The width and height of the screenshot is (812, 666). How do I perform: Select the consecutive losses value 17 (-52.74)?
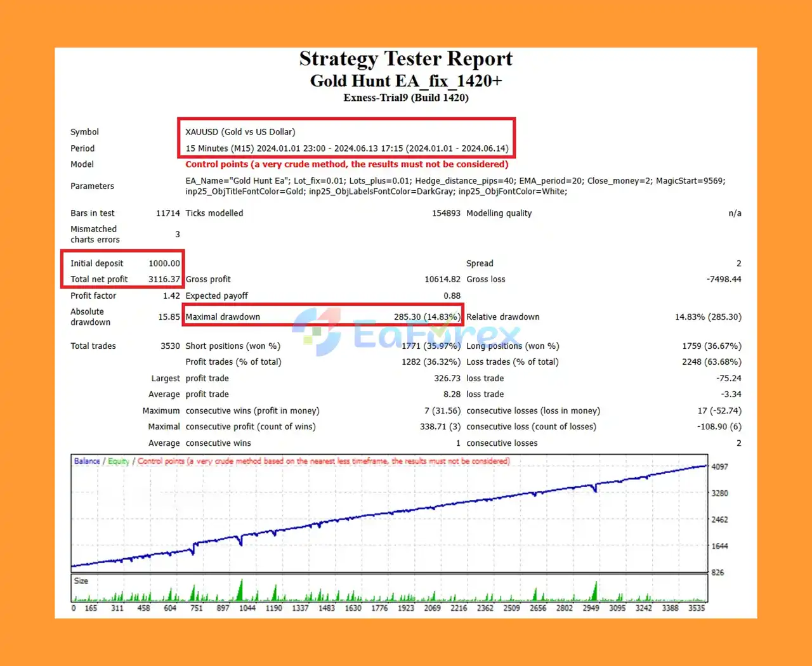click(719, 410)
